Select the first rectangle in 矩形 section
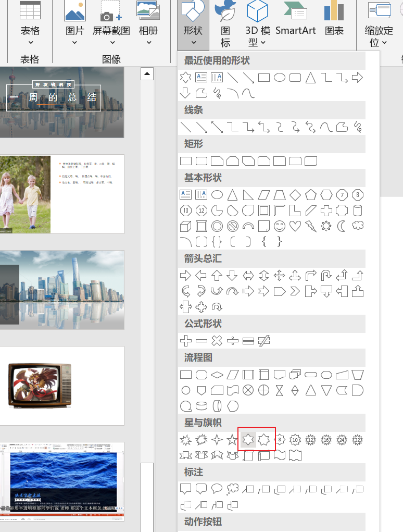The width and height of the screenshot is (403, 532). coord(186,161)
